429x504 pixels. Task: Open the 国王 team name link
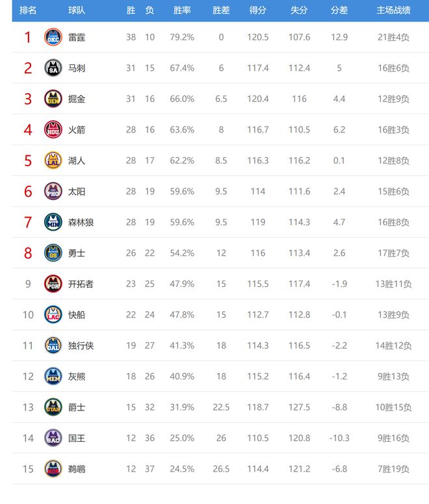click(x=77, y=438)
